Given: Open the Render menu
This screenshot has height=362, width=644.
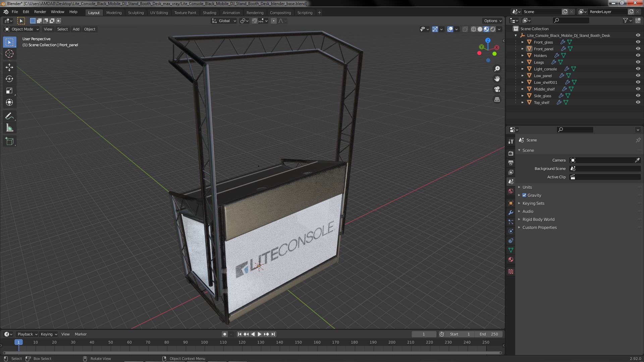Looking at the screenshot, I should [x=40, y=12].
